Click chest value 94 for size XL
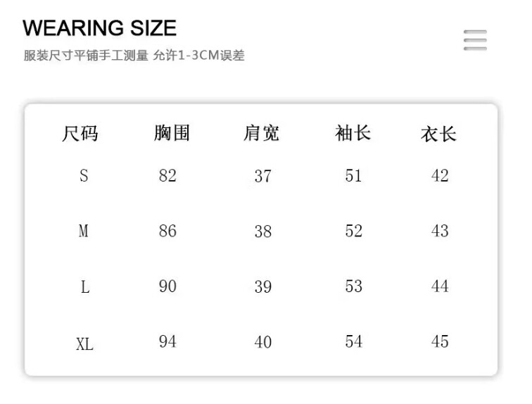 (167, 341)
